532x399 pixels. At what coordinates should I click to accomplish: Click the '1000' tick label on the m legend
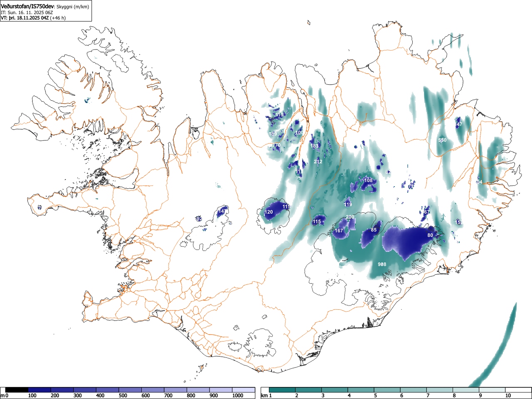coord(238,396)
